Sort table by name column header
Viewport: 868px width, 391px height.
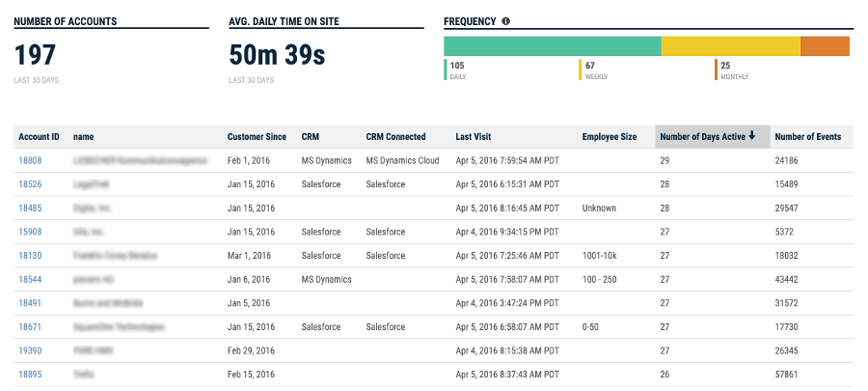pyautogui.click(x=83, y=137)
